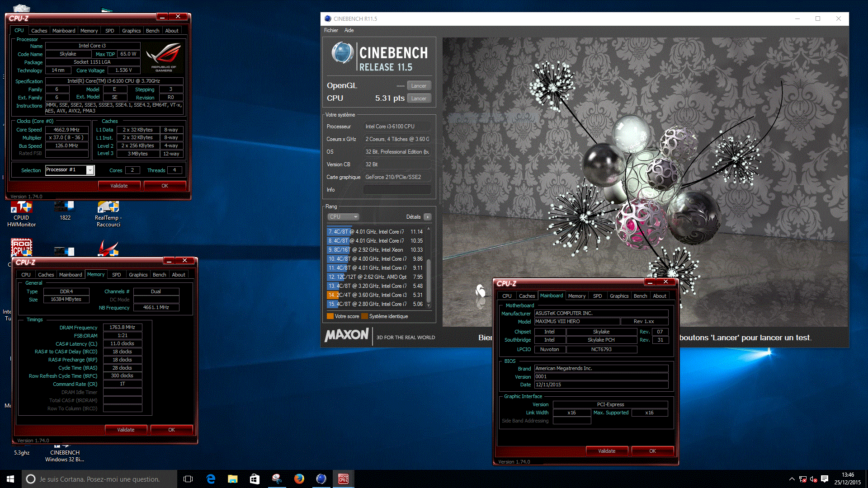868x488 pixels.
Task: Click the Cinebench R11.5 title bar icon
Action: (x=328, y=19)
